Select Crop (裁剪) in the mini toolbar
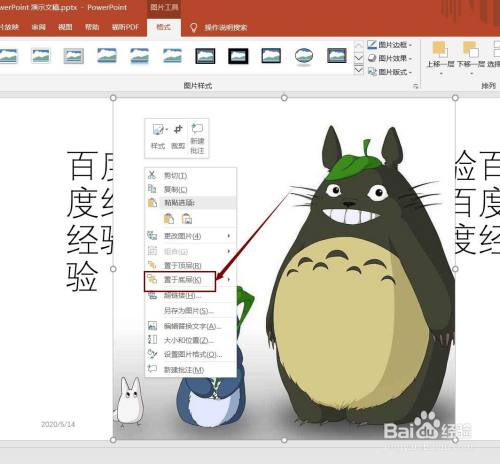 tap(178, 137)
